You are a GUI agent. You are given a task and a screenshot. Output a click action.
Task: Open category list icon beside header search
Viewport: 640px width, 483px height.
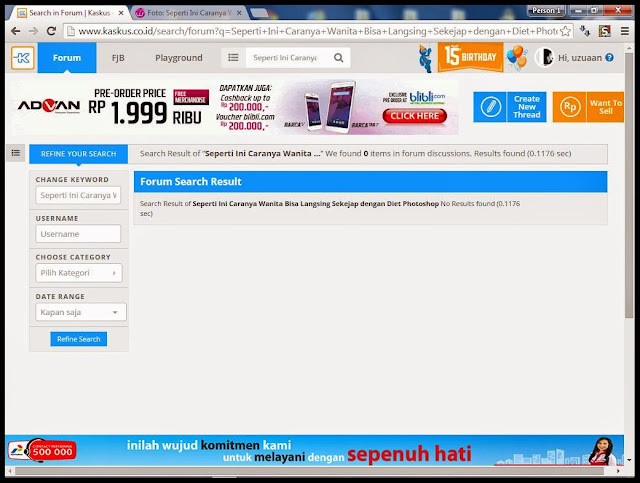(233, 58)
